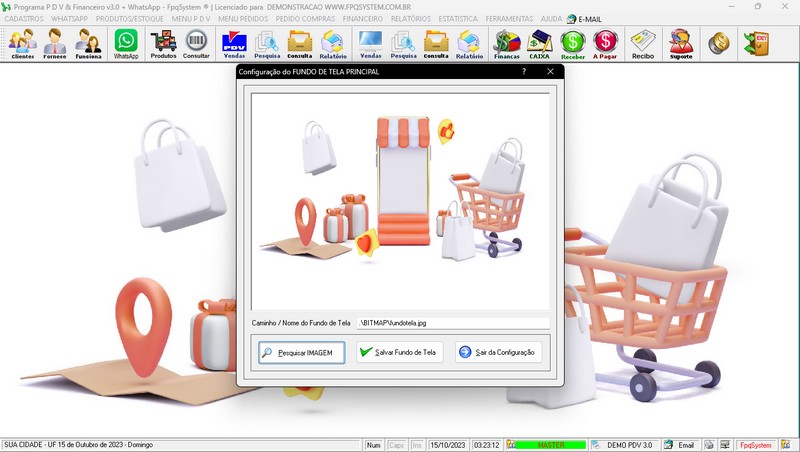Open the RELATÓRIOS menu
This screenshot has height=452, width=800.
[x=411, y=19]
